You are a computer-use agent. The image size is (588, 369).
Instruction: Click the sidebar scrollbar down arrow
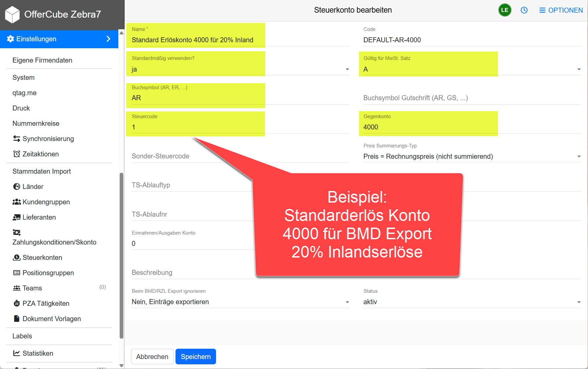tap(121, 365)
